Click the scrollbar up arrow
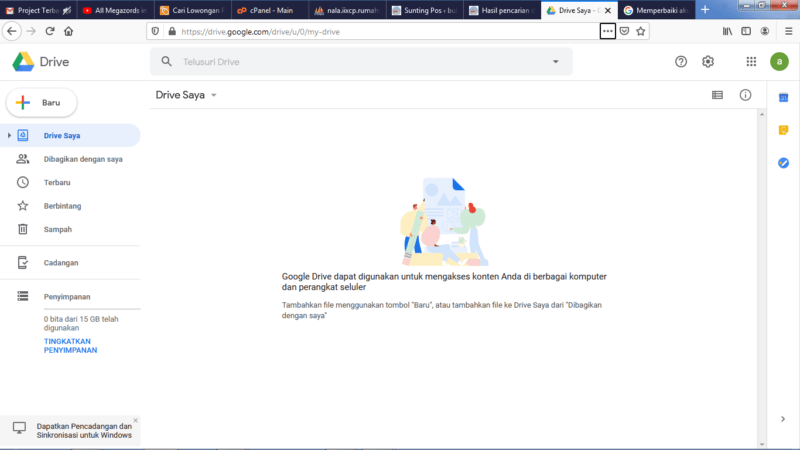Viewport: 800px width, 450px height. click(x=762, y=114)
